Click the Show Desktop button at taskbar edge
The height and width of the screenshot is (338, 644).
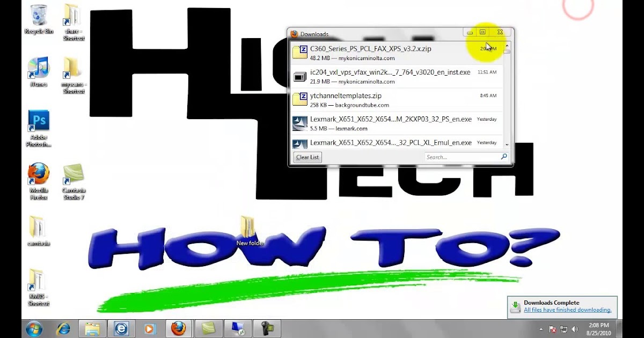point(619,329)
